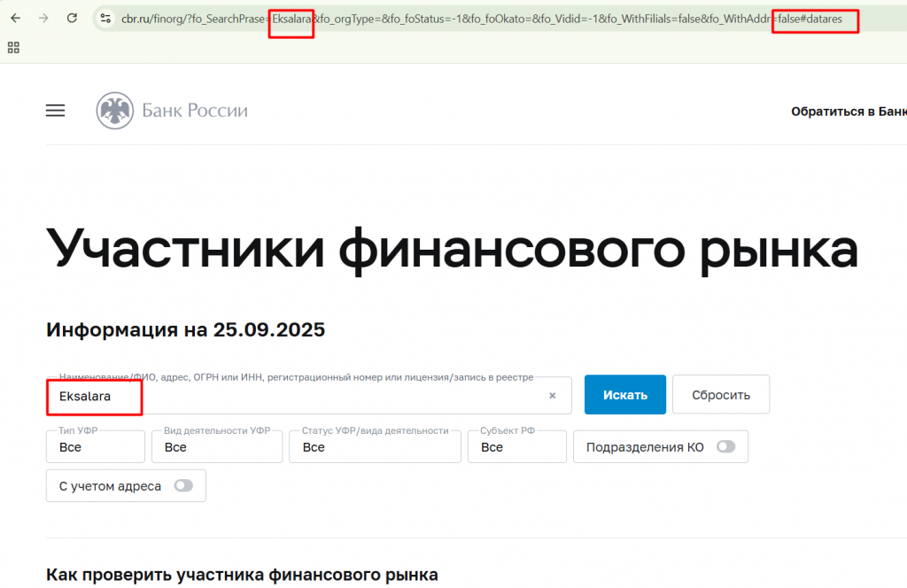Open the "Вид деятельности УФР" dropdown
Viewport: 907px width, 588px height.
217,447
